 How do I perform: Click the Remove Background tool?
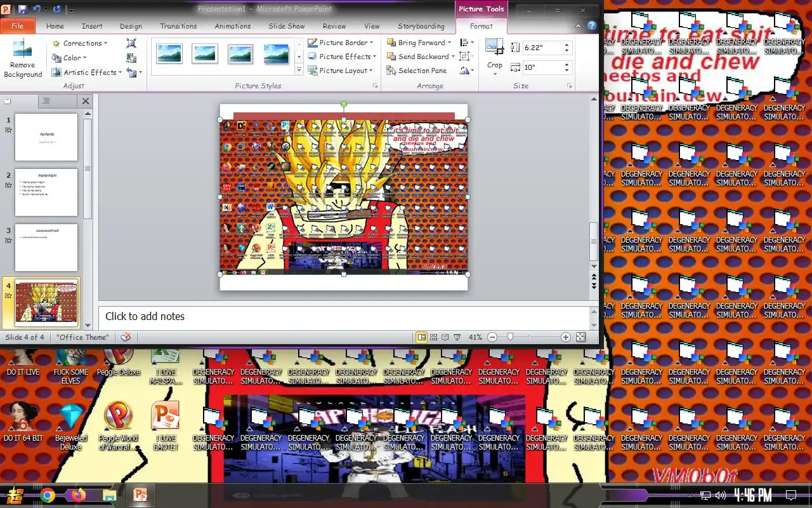click(23, 59)
